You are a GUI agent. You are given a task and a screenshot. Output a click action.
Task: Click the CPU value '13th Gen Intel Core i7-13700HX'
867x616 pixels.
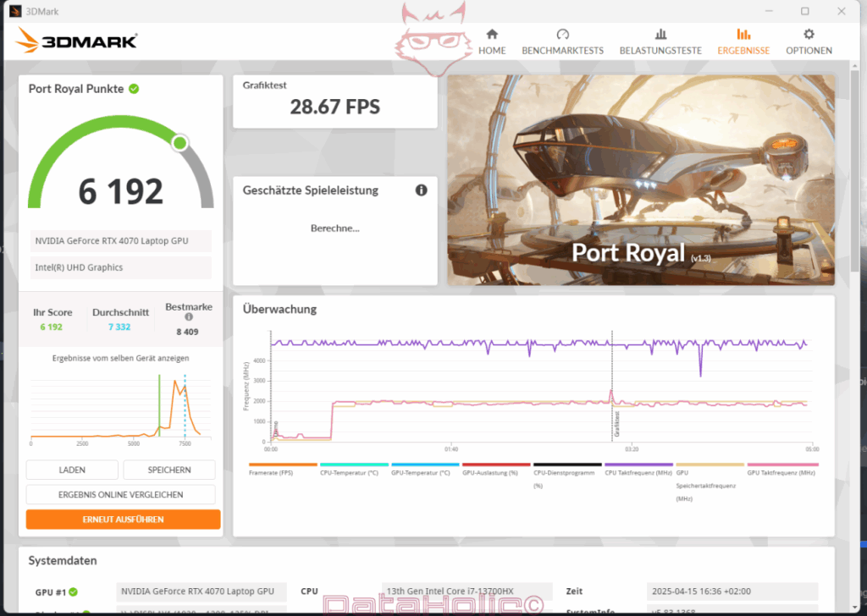[x=467, y=591]
